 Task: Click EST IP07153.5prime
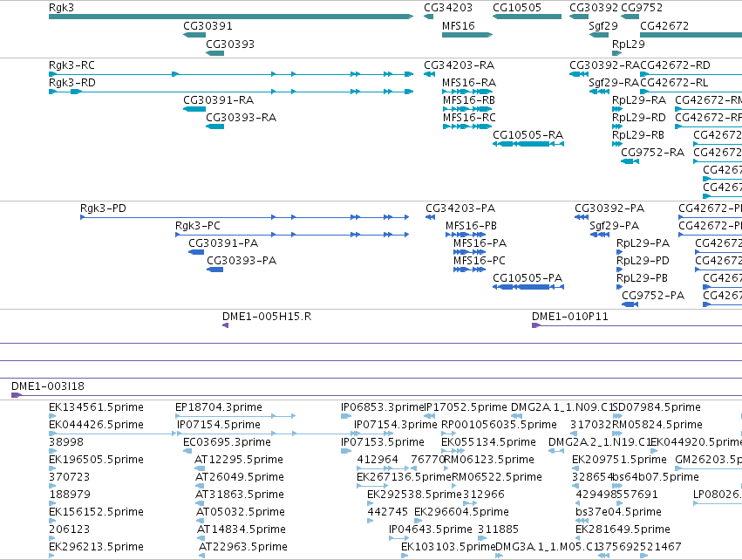pyautogui.click(x=346, y=451)
